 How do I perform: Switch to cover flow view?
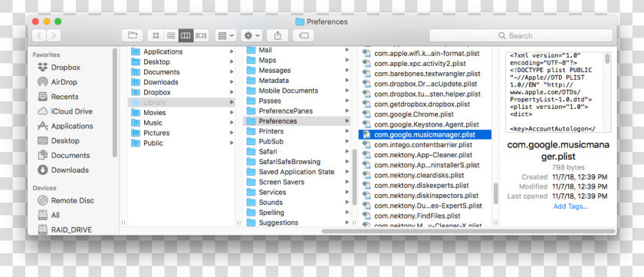[x=201, y=35]
